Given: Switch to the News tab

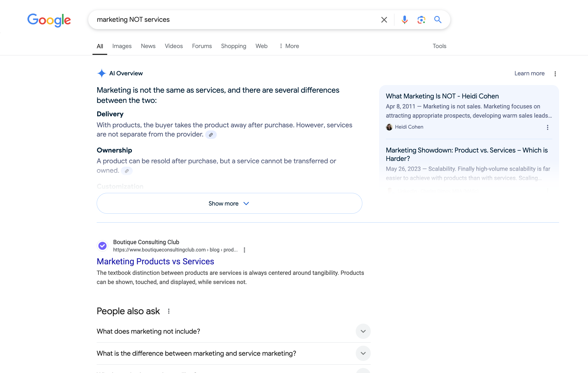Looking at the screenshot, I should (148, 46).
